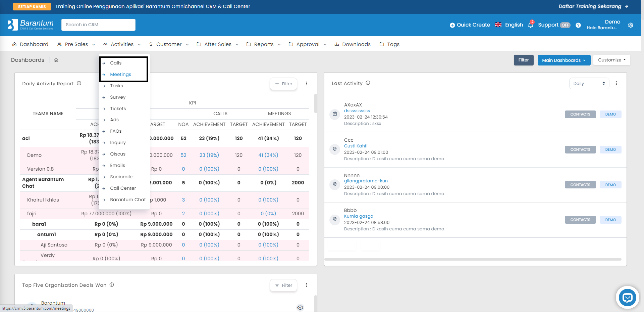The width and height of the screenshot is (644, 312).
Task: Expand the Reports menu
Action: click(x=264, y=44)
